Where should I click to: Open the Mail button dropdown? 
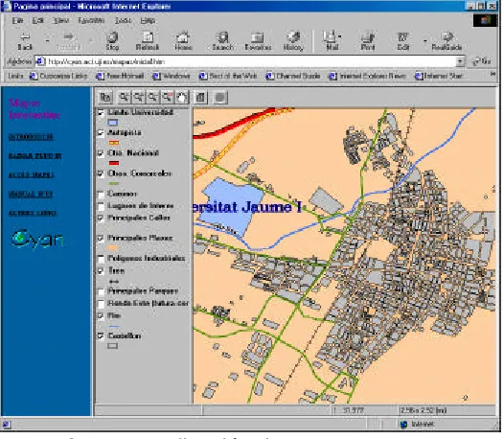click(340, 36)
